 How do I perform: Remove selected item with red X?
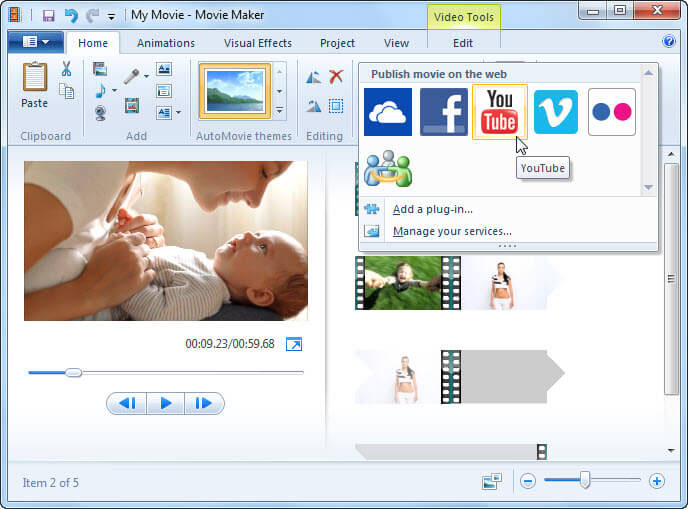336,76
